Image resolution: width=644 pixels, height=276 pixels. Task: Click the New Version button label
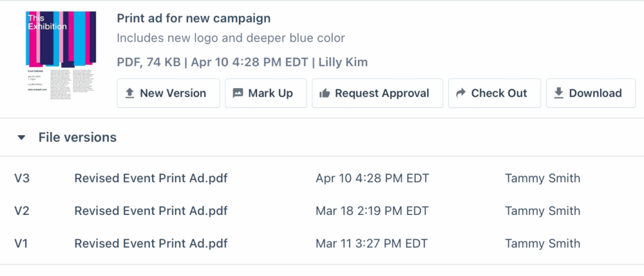coord(173,93)
